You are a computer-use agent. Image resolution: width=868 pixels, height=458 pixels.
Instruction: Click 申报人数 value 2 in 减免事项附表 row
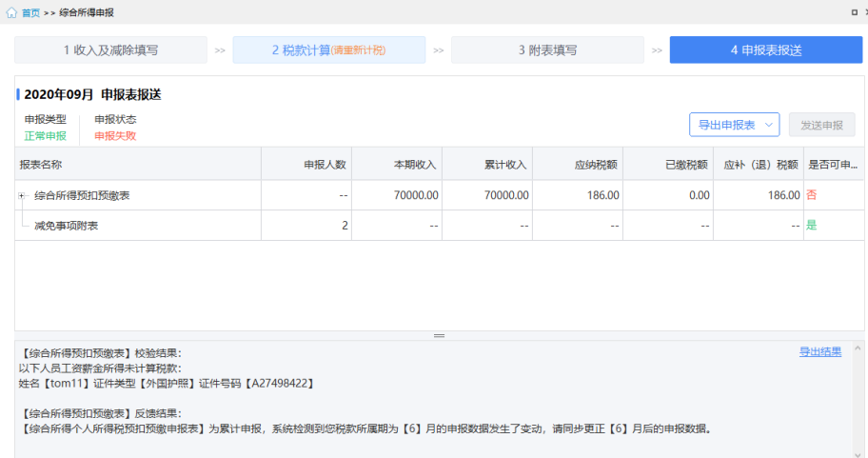tap(345, 226)
